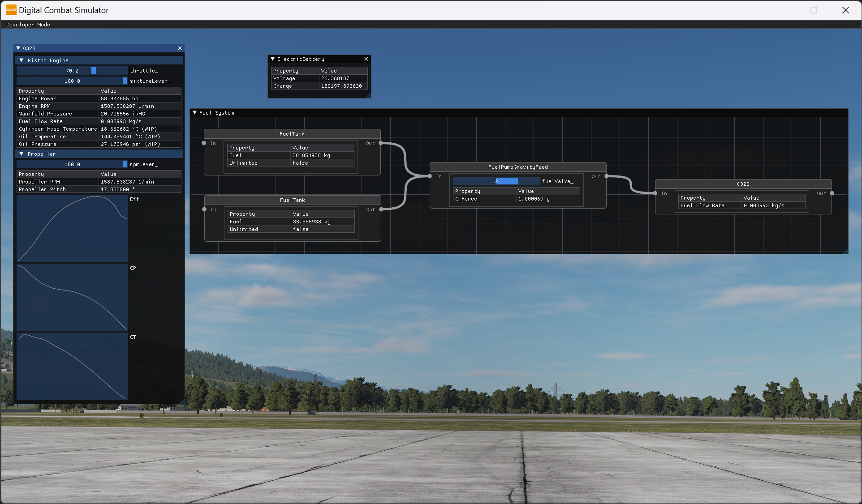Collapse the ElectricBattery window

click(272, 59)
